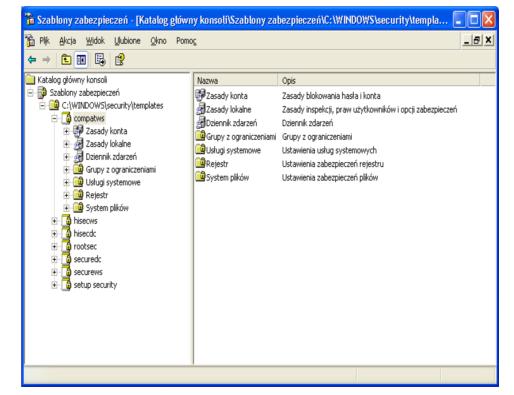This screenshot has height=395, width=514.
Task: Click Rejestr icon in right list
Action: click(201, 163)
